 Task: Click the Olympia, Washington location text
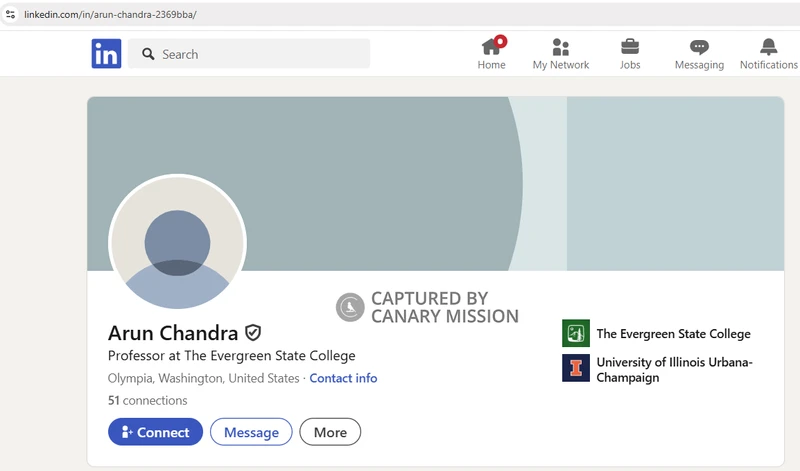[x=204, y=378]
